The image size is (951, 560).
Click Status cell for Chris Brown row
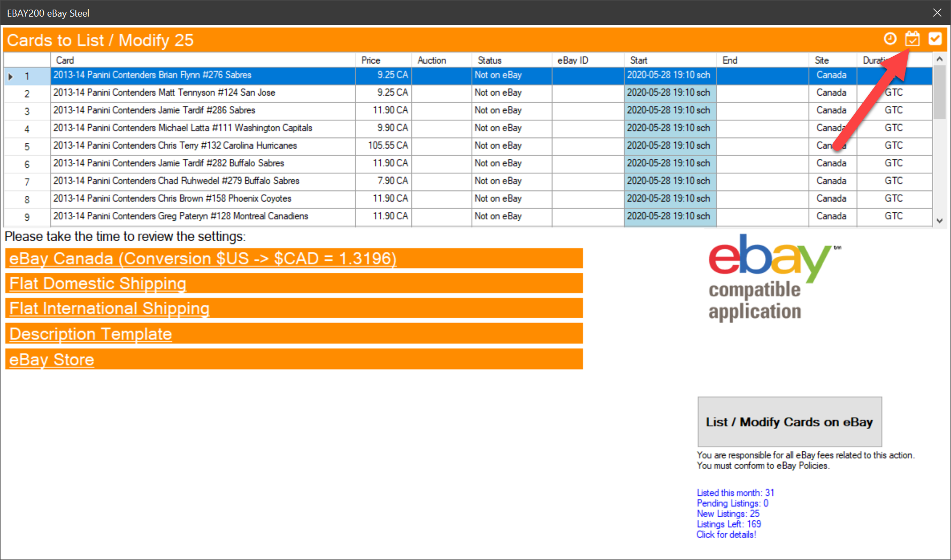click(511, 199)
